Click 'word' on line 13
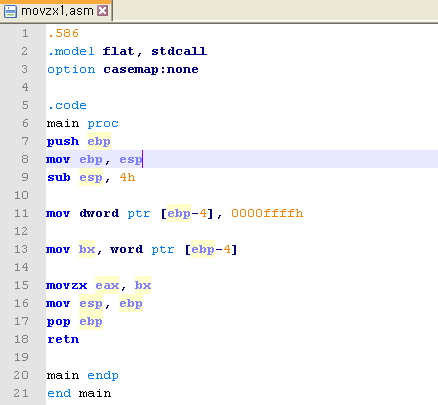 pos(127,249)
